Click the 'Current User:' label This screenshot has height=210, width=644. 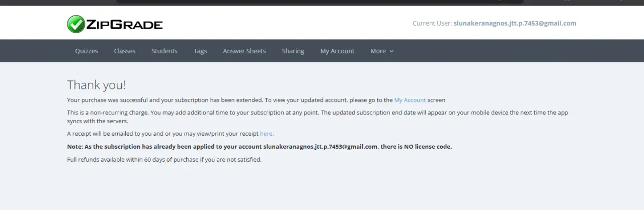coord(432,23)
